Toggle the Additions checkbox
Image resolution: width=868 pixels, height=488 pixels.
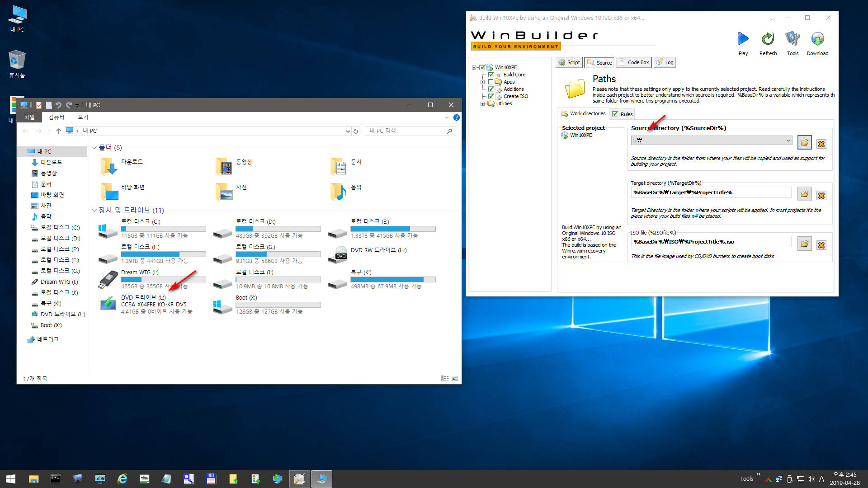pos(491,89)
